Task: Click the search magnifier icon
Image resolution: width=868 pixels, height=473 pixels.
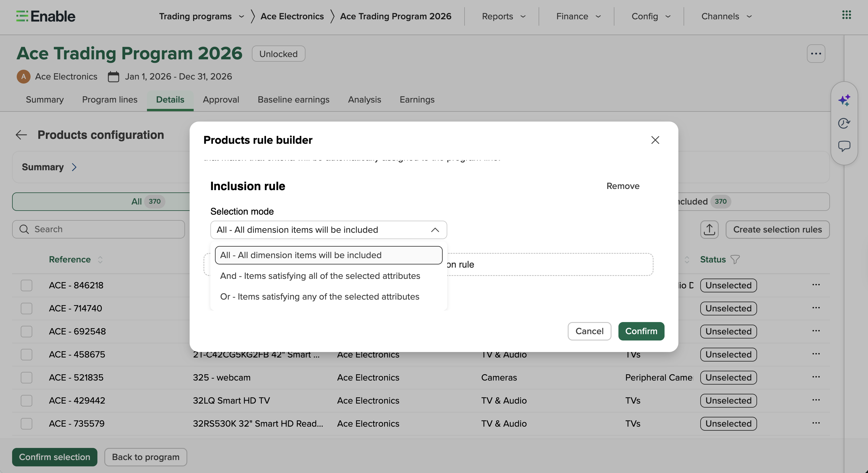Action: (x=24, y=229)
